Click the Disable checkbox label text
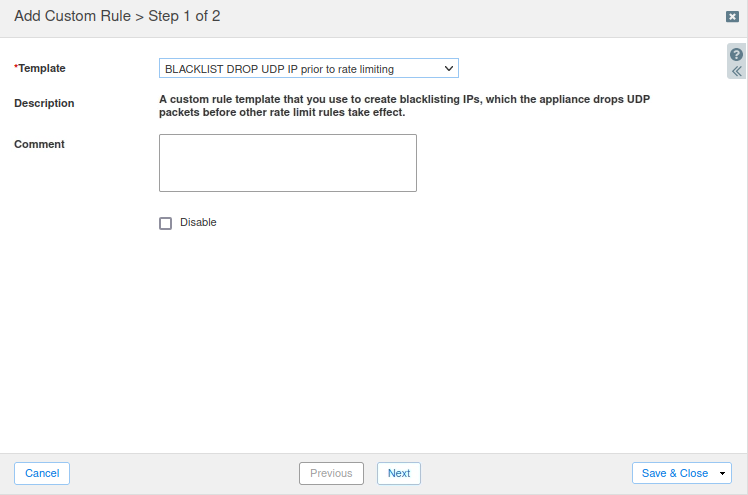Image resolution: width=748 pixels, height=495 pixels. 198,222
